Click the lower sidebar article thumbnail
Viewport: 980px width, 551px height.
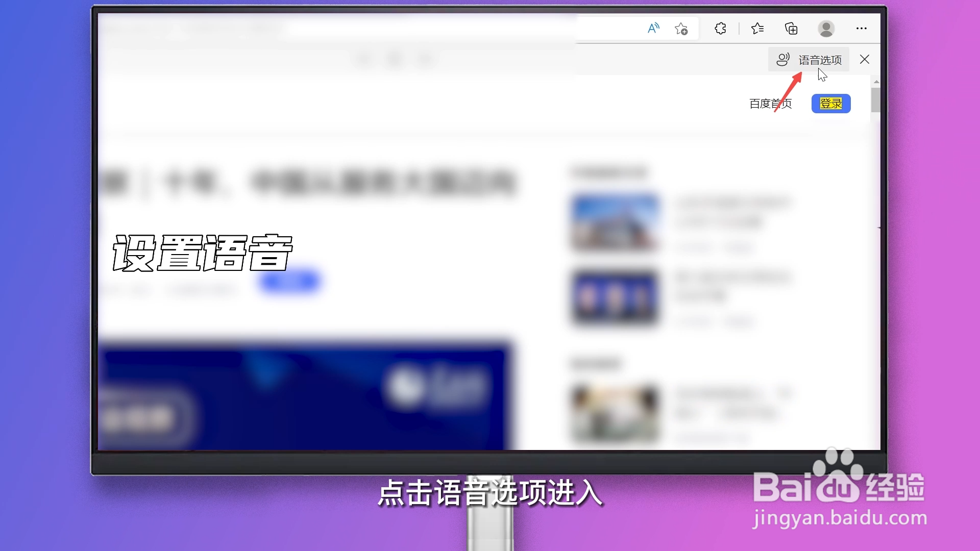pyautogui.click(x=614, y=412)
